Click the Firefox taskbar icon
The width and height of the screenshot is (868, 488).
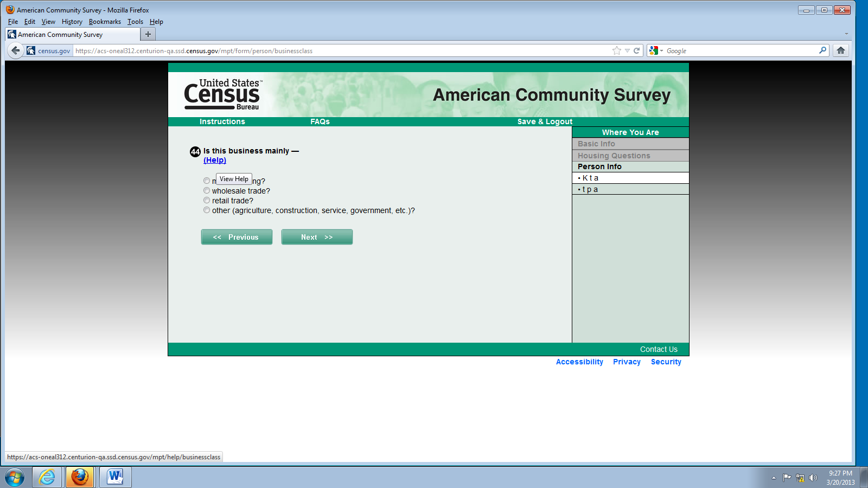pyautogui.click(x=80, y=477)
